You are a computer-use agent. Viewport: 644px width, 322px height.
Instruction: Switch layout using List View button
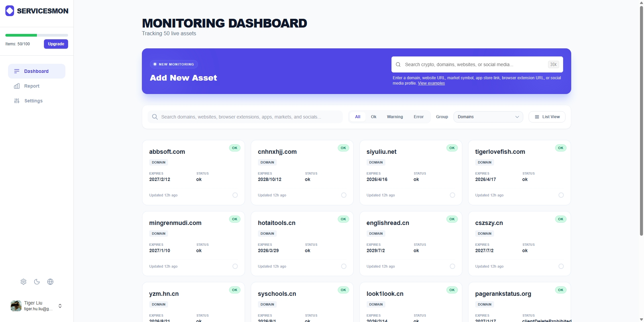547,117
